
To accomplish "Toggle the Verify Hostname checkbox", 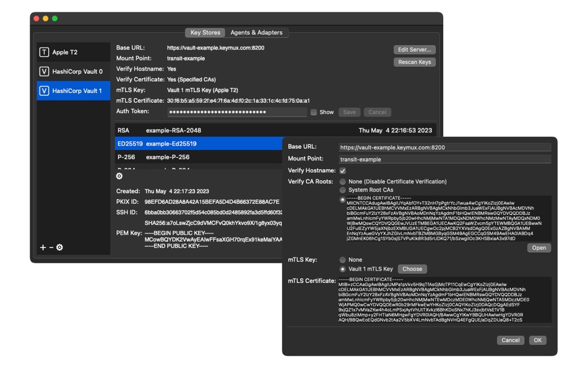I will click(343, 171).
